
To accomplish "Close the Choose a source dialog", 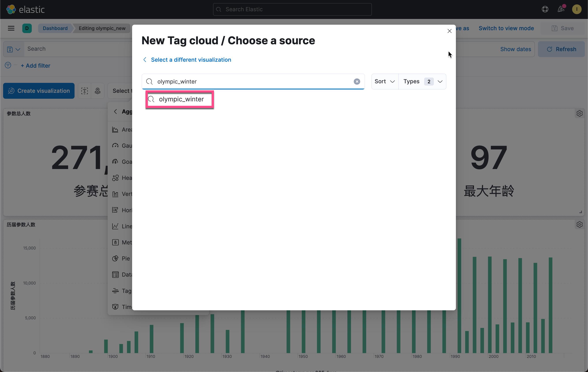I will click(449, 31).
